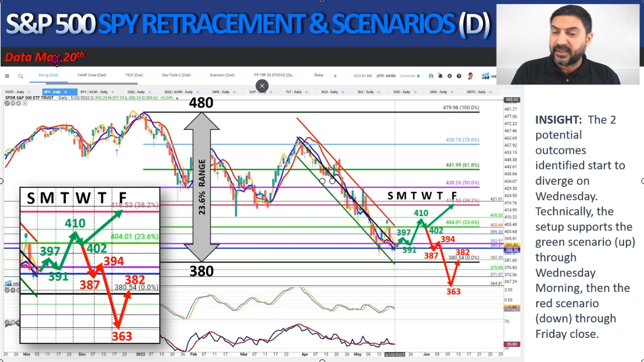The image size is (644, 362).
Task: Click the help question mark icon
Action: (x=459, y=76)
